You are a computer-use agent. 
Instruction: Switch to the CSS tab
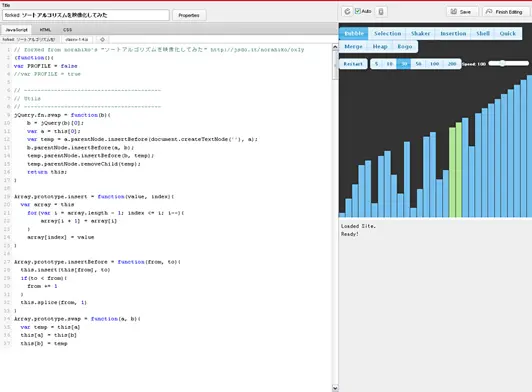[x=68, y=30]
